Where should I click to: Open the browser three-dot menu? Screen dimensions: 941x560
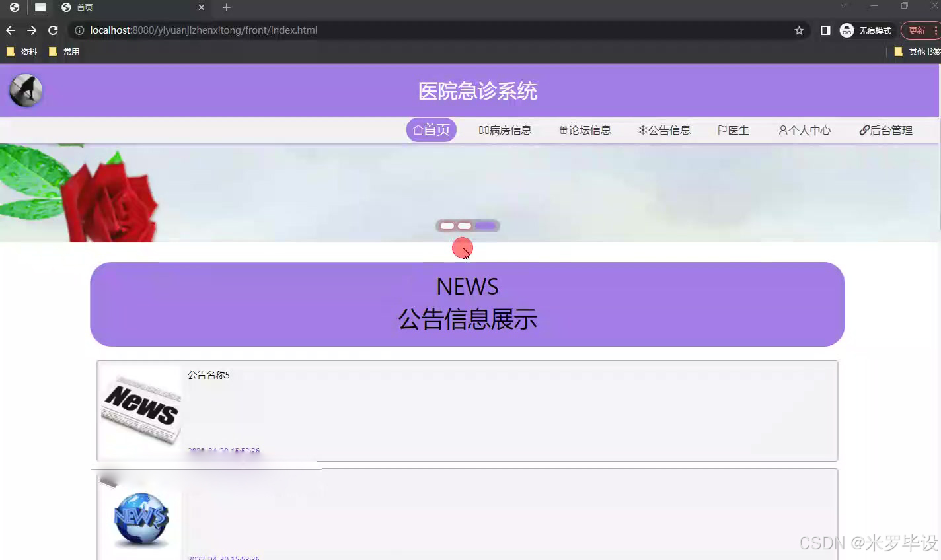tap(938, 30)
